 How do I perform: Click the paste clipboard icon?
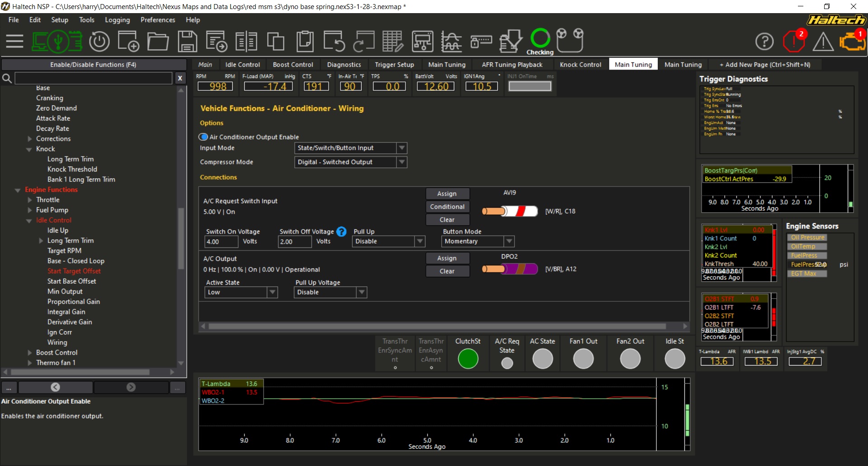[305, 41]
